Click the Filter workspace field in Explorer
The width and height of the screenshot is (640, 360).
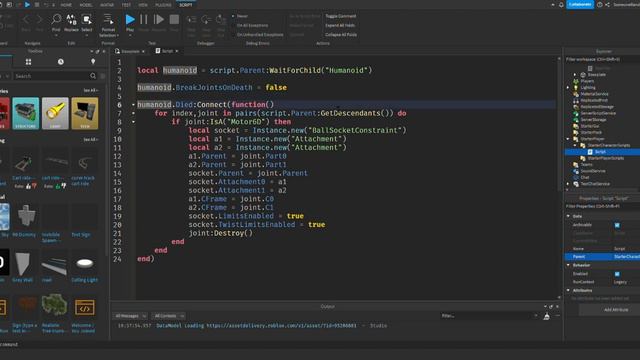point(602,60)
